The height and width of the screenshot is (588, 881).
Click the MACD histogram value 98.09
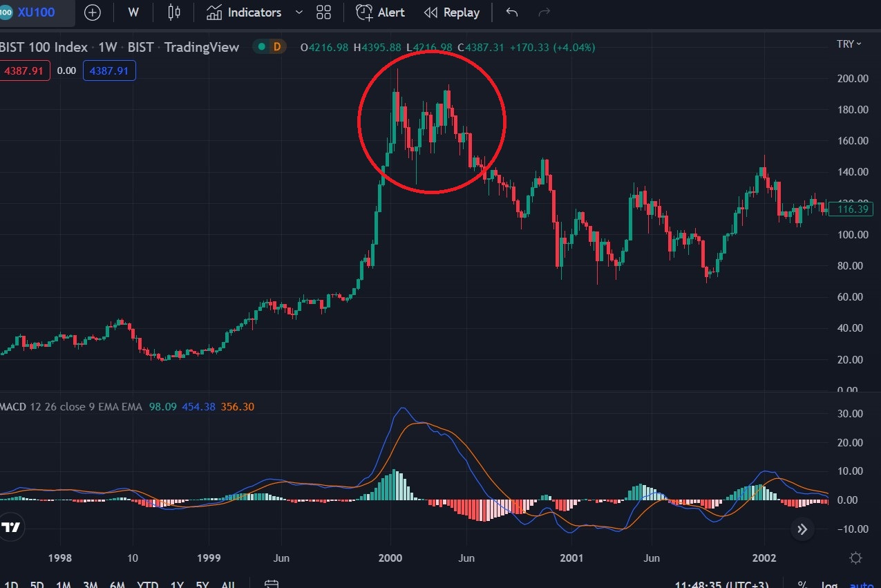coord(163,406)
